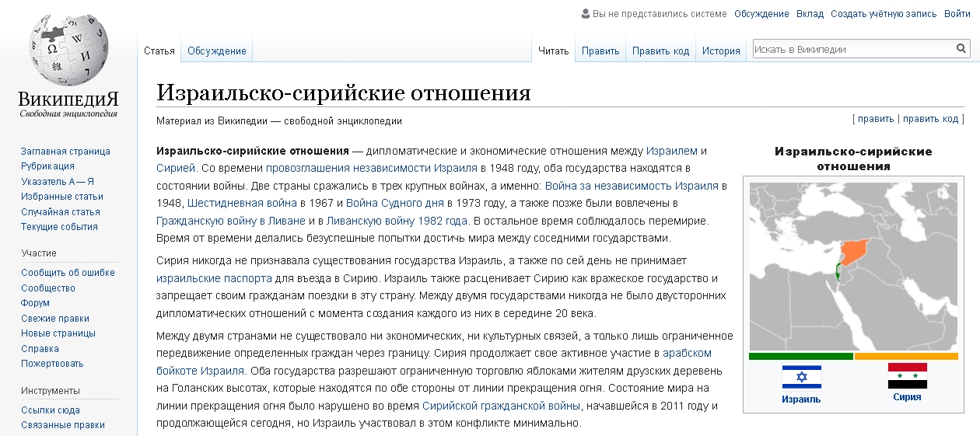980x436 pixels.
Task: Click the section 'править' edit link
Action: click(x=876, y=119)
